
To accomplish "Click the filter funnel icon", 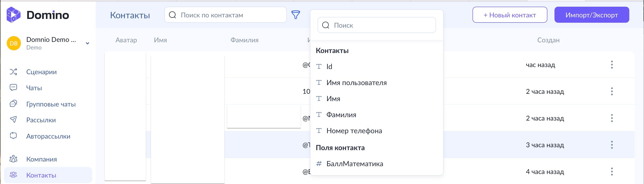I will click(x=296, y=15).
